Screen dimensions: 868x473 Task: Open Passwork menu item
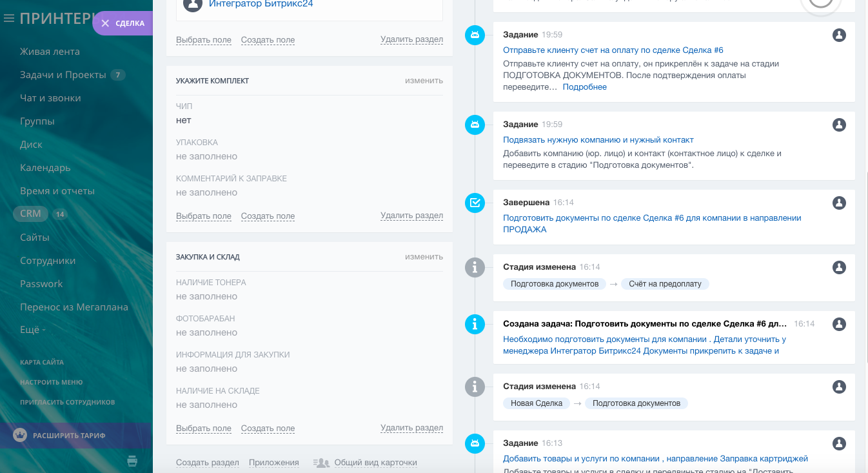pyautogui.click(x=41, y=284)
